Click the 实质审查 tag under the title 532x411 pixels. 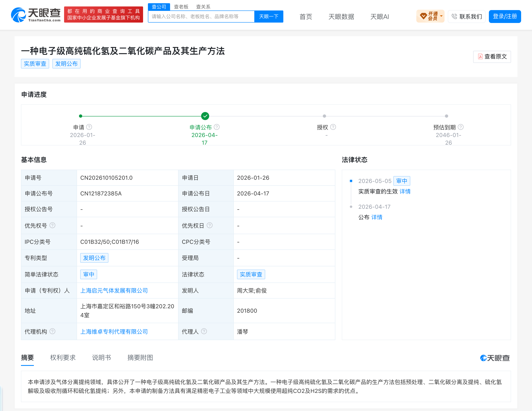coord(35,63)
